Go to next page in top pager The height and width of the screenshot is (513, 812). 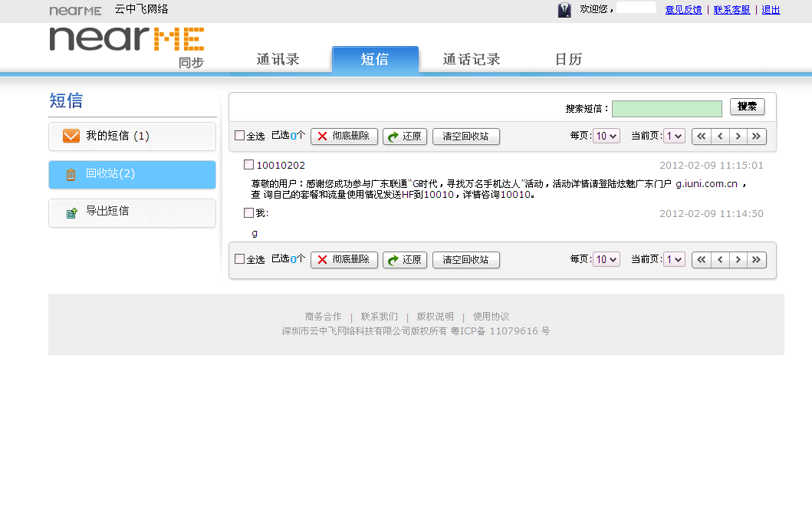pyautogui.click(x=738, y=136)
